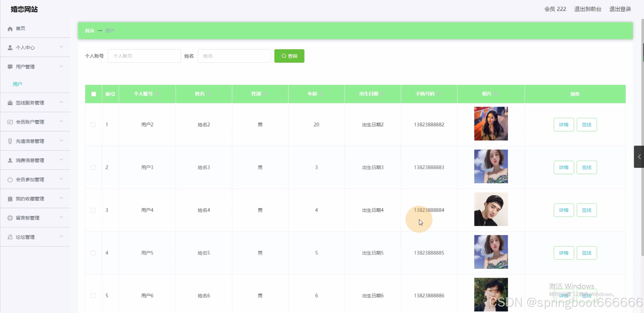Click the sort arrows on 年龄 column
Image resolution: width=644 pixels, height=313 pixels.
(321, 94)
